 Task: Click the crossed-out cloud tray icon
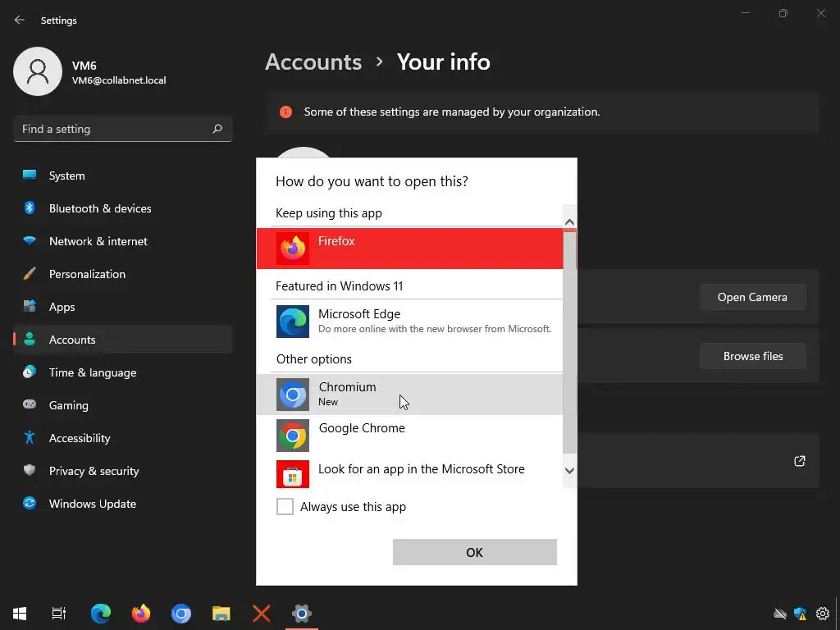click(780, 614)
